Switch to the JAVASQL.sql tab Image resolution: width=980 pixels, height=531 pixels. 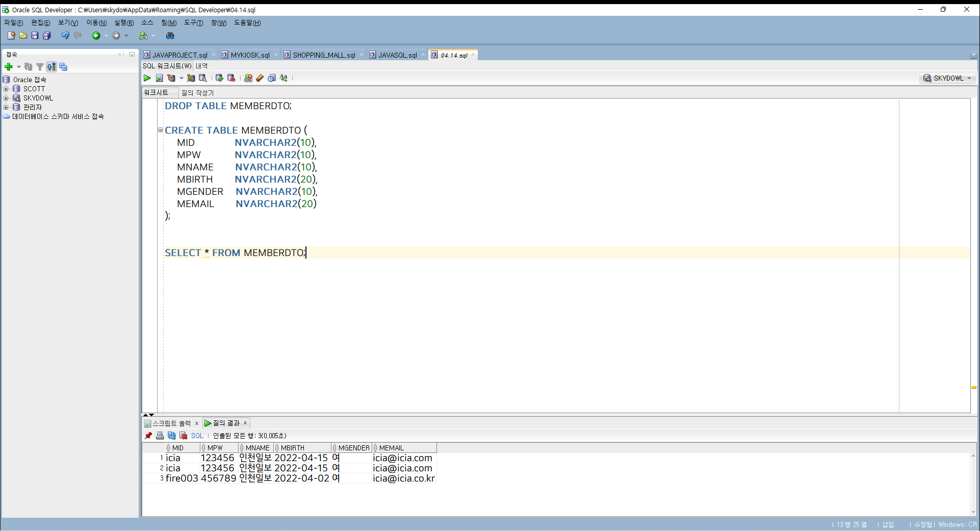[397, 55]
